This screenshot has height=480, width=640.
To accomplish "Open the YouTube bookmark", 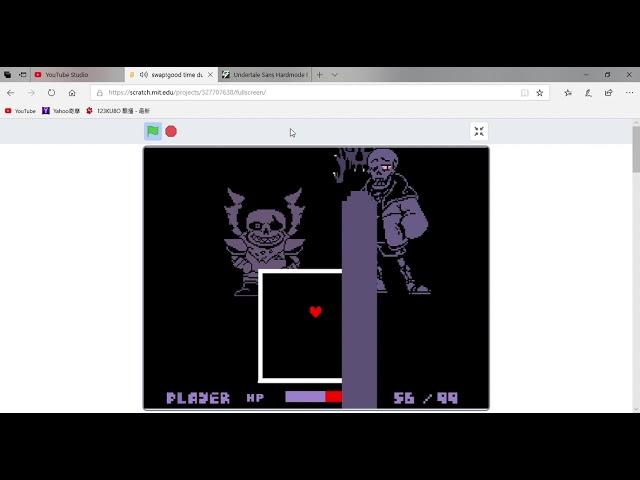I will (20, 111).
